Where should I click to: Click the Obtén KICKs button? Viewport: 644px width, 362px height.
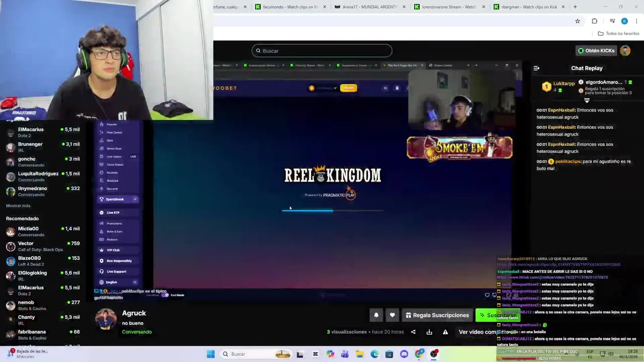[x=597, y=51]
